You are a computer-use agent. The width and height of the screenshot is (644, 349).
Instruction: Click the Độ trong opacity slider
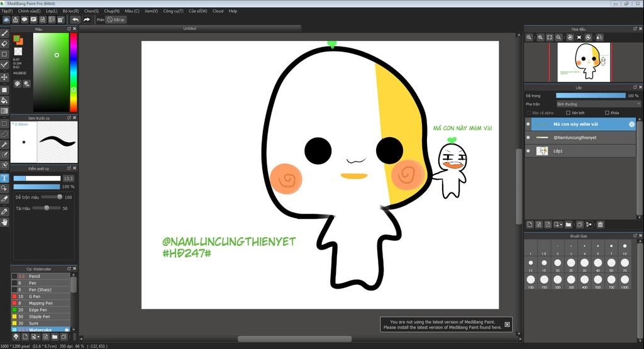tap(591, 96)
